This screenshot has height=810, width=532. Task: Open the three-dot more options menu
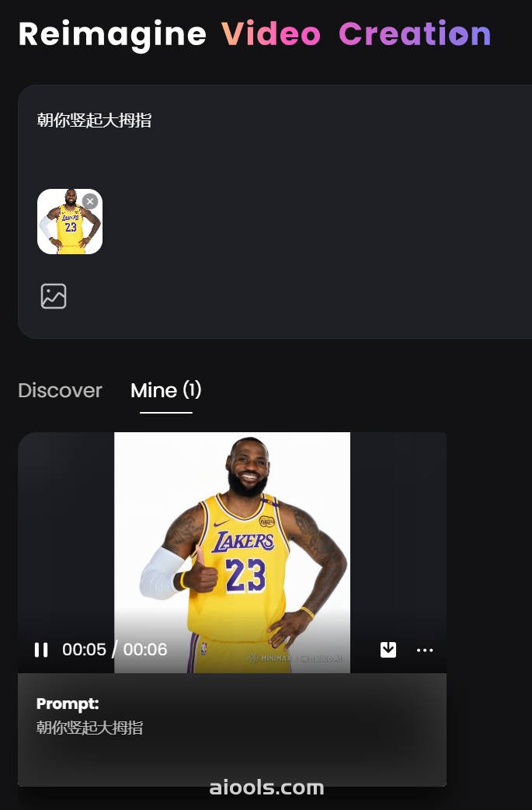click(425, 650)
